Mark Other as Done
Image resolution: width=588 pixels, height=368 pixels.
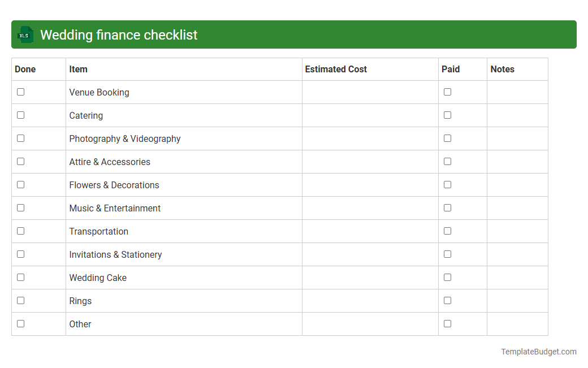point(20,323)
